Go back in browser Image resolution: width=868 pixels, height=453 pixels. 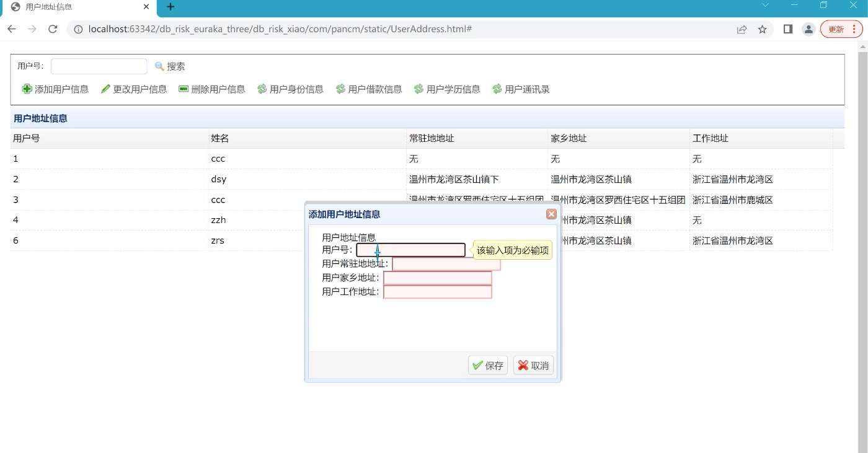[12, 29]
